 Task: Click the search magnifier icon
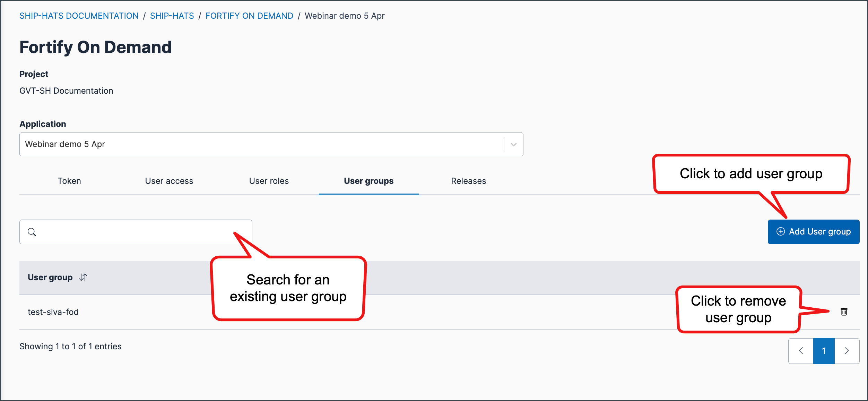pyautogui.click(x=32, y=232)
